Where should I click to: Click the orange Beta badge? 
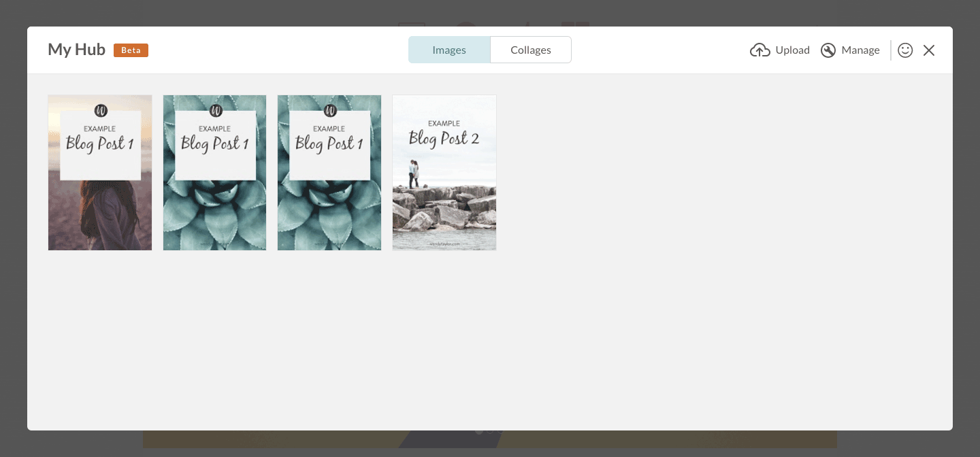tap(131, 50)
